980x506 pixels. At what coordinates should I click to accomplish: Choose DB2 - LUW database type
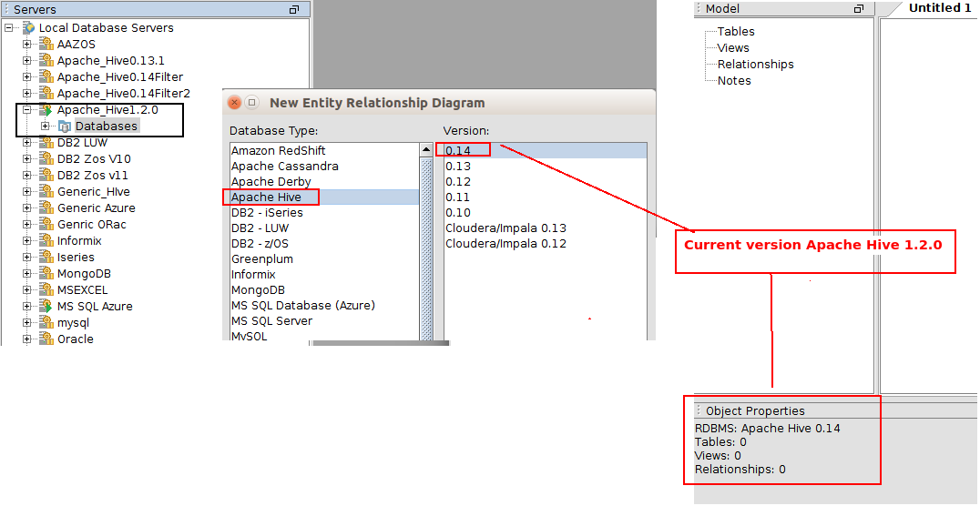point(323,228)
